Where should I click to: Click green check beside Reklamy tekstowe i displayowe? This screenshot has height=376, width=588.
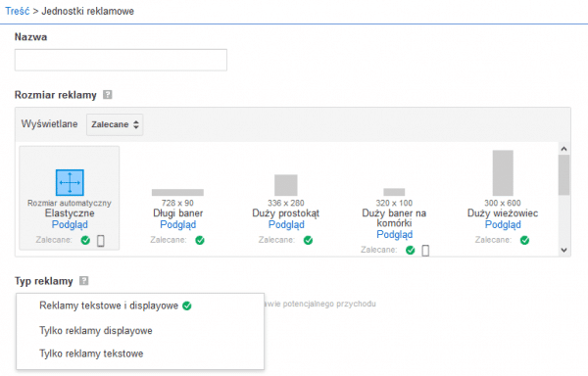(187, 305)
